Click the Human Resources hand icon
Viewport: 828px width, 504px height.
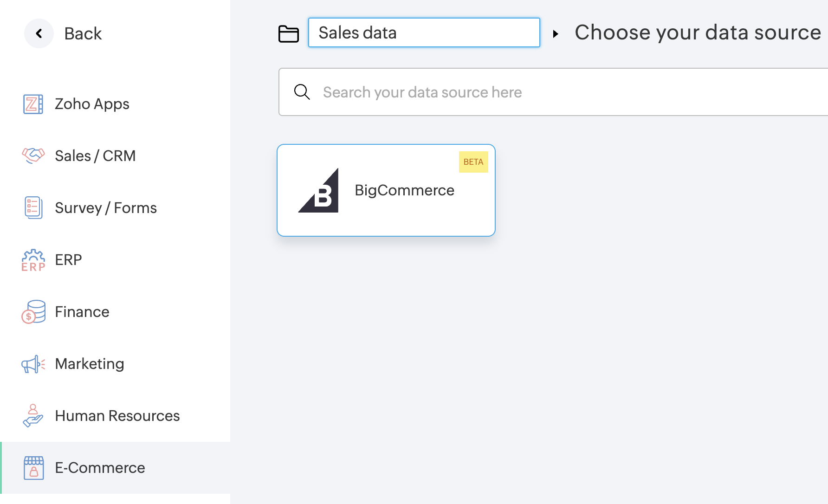[x=33, y=415]
